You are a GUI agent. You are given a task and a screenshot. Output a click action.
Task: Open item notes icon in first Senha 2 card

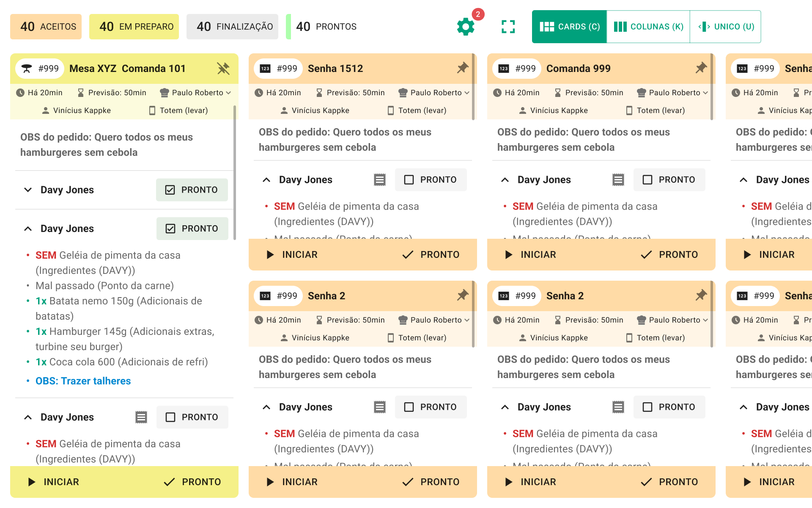(379, 407)
